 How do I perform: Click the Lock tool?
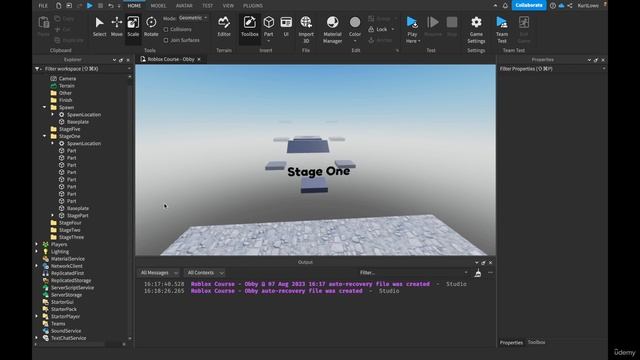pos(381,29)
